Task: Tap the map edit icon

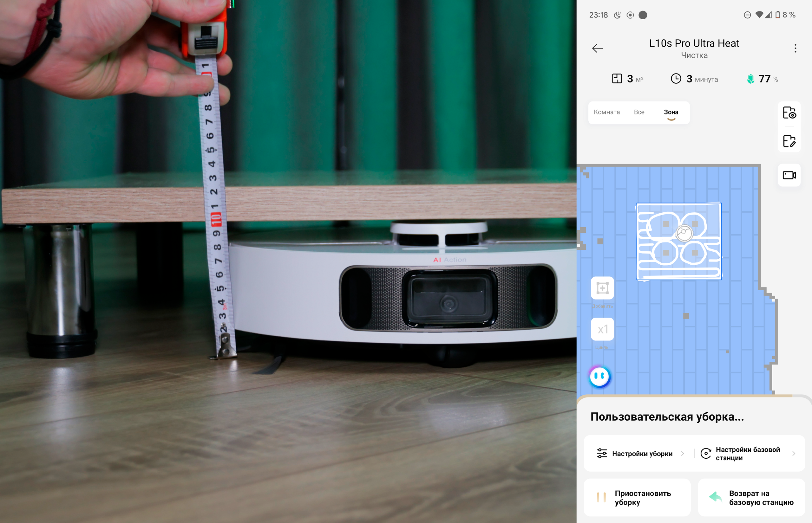Action: point(789,141)
